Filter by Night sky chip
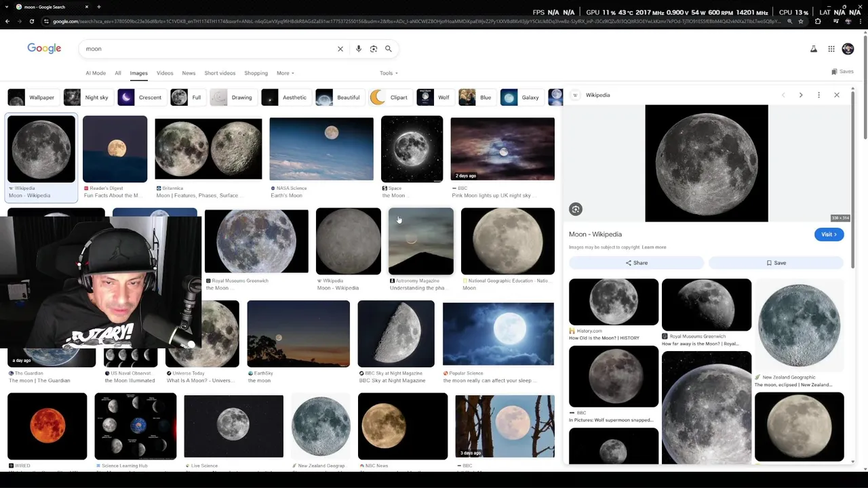 pos(87,98)
